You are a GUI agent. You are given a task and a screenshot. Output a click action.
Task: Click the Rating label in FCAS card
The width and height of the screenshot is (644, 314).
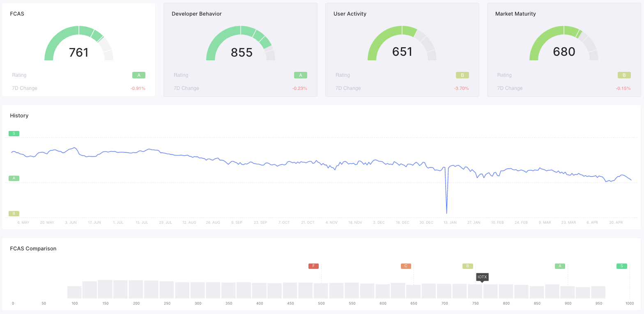(19, 75)
